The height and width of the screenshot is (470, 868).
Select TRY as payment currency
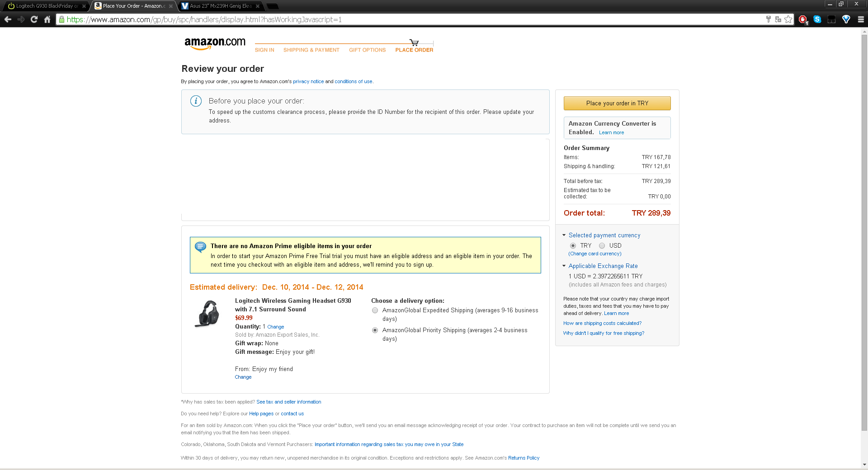click(573, 246)
